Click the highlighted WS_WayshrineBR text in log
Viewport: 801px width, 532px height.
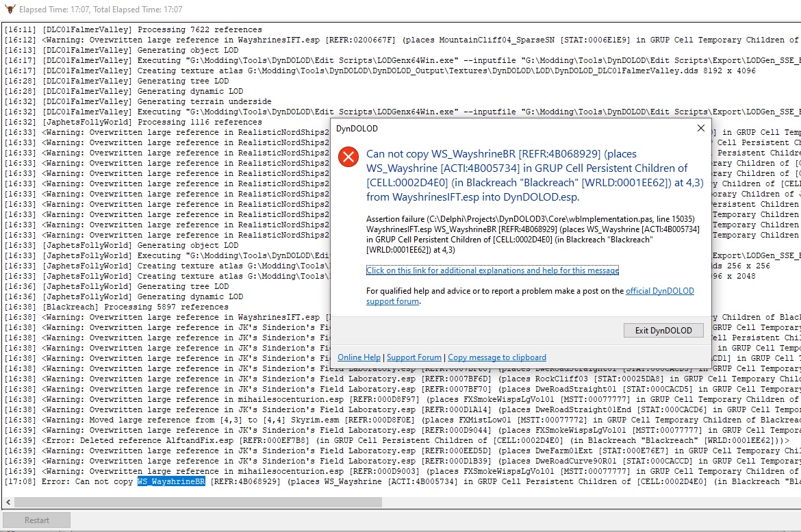point(171,482)
